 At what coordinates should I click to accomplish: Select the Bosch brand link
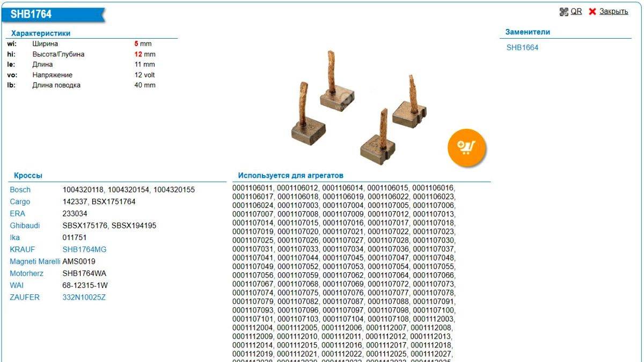20,190
